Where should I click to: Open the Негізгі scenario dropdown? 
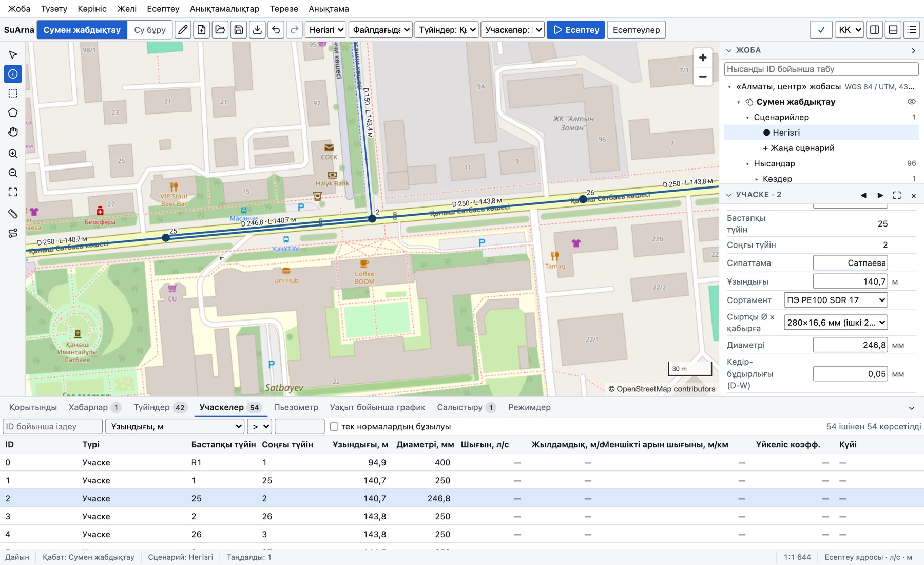click(x=326, y=30)
